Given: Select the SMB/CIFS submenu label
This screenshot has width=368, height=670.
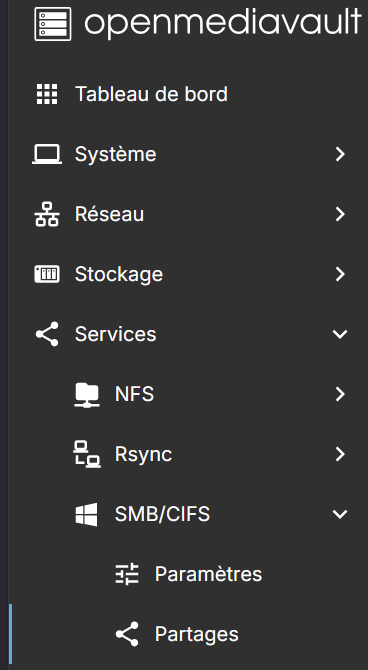Looking at the screenshot, I should tap(162, 514).
